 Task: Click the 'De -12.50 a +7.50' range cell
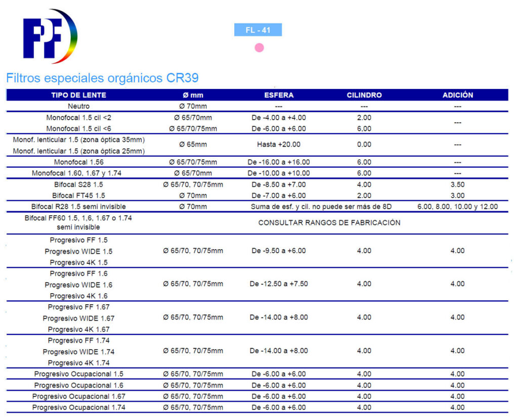click(279, 284)
